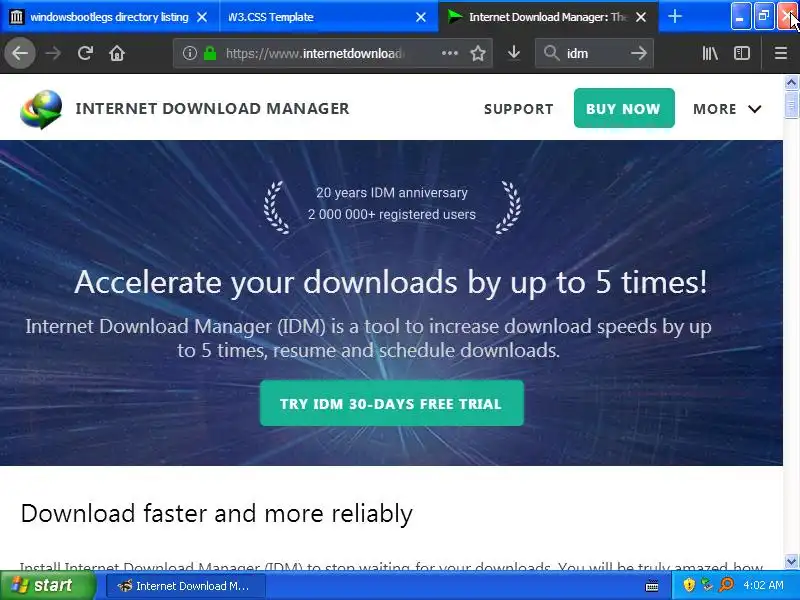Click the search magnifier icon
The height and width of the screenshot is (600, 800).
552,53
